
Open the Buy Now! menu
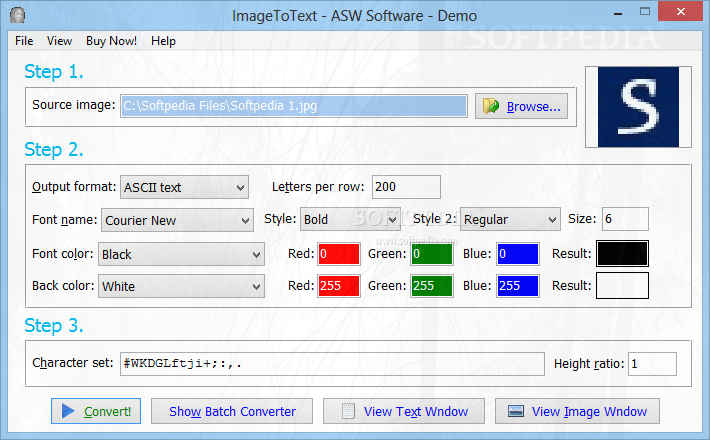click(x=111, y=41)
